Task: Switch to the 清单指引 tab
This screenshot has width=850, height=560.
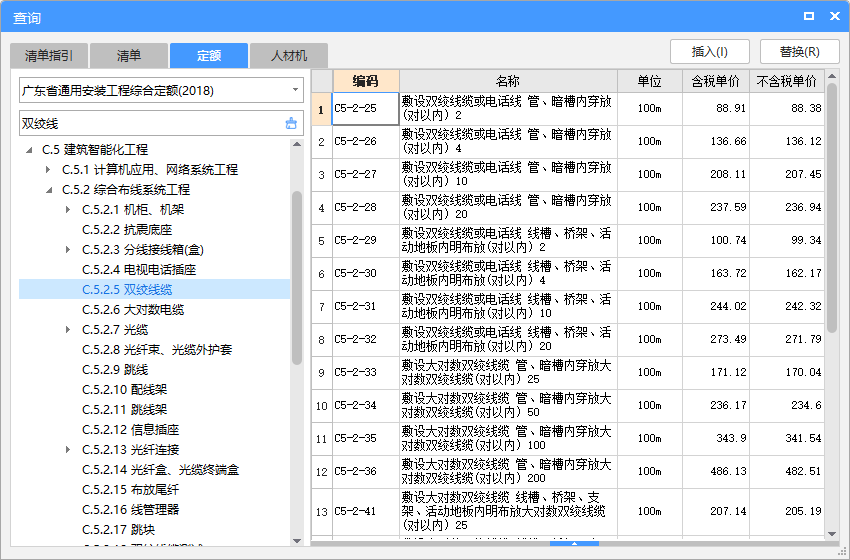Action: coord(49,55)
